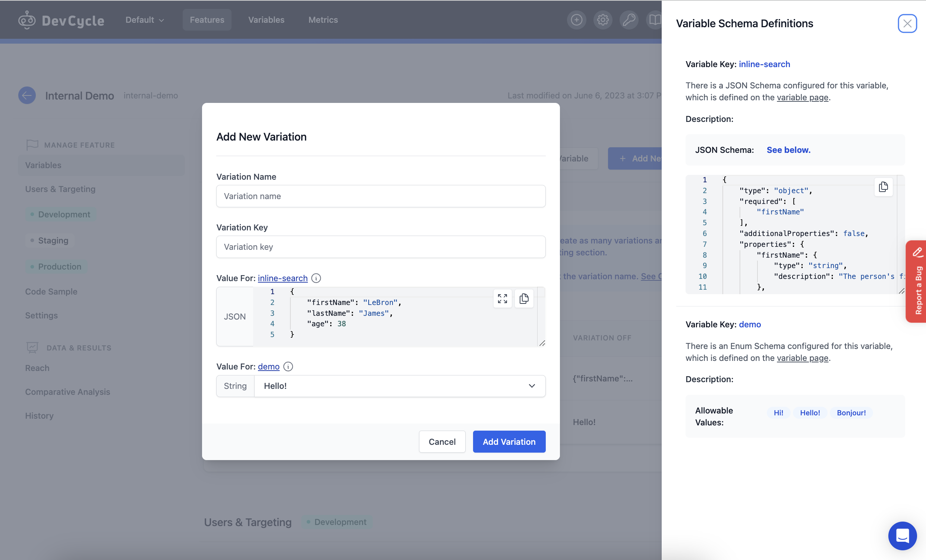Open the Create New plus icon
926x560 pixels.
point(576,20)
